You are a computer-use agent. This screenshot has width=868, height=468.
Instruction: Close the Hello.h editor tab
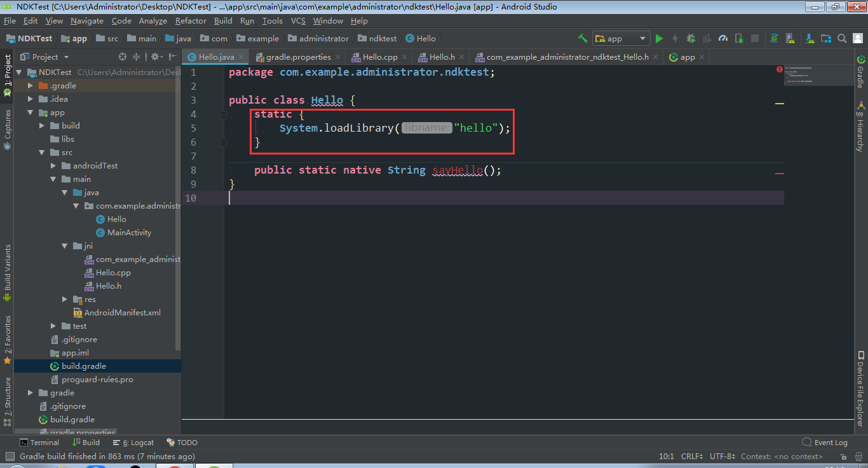[x=462, y=57]
